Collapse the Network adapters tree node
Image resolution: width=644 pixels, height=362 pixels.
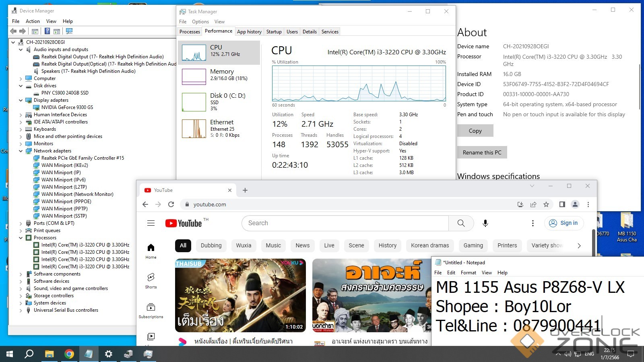[21, 151]
